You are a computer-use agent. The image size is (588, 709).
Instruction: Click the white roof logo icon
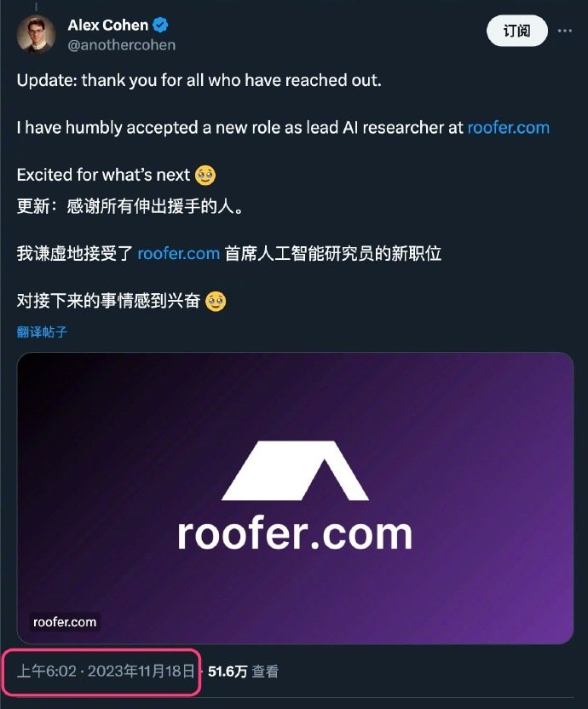pyautogui.click(x=295, y=470)
